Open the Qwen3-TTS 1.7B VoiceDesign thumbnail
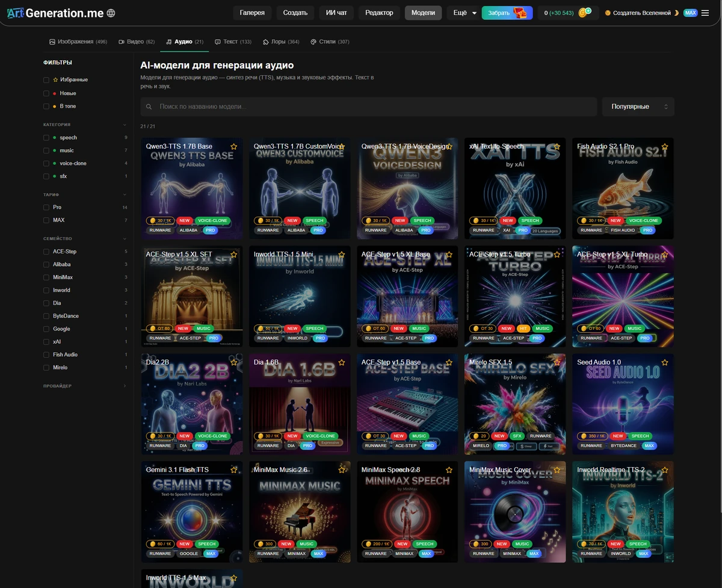Viewport: 722px width, 588px height. point(407,188)
